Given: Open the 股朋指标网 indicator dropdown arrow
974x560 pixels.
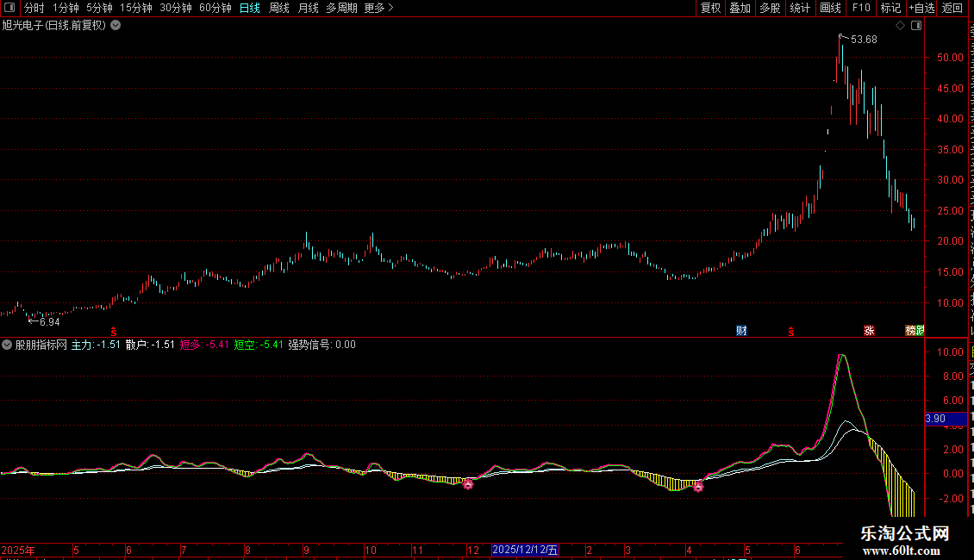Looking at the screenshot, I should coord(7,345).
